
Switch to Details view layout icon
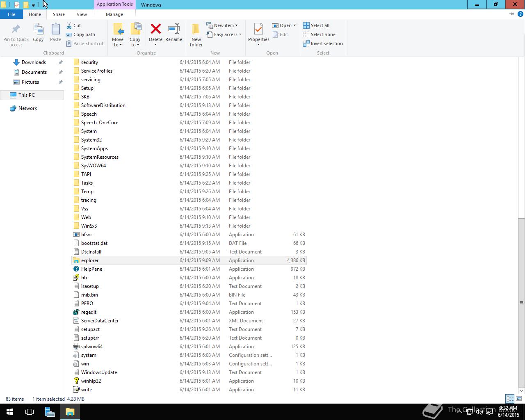coord(510,399)
